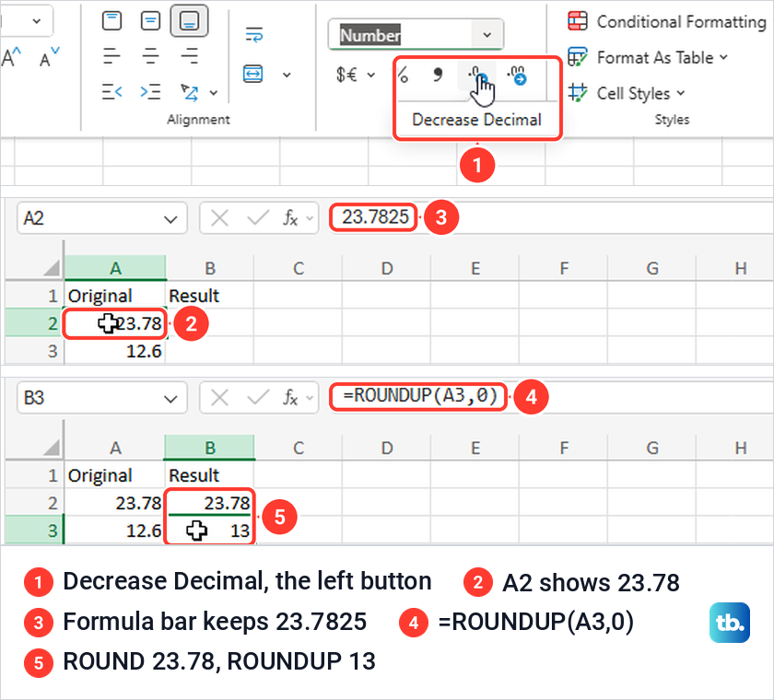Open fx dropdown arrow beside =ROUNDUP formula
This screenshot has height=700, width=774.
(x=310, y=398)
